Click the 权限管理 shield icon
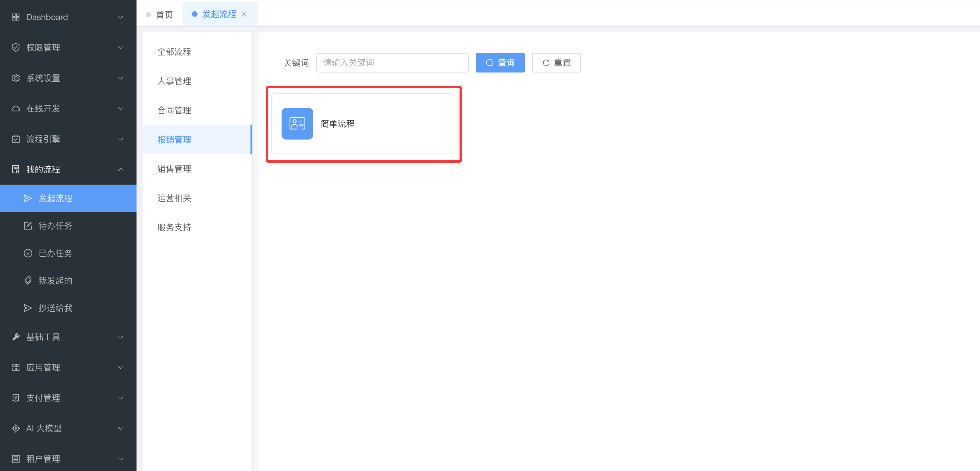980x471 pixels. pos(16,48)
